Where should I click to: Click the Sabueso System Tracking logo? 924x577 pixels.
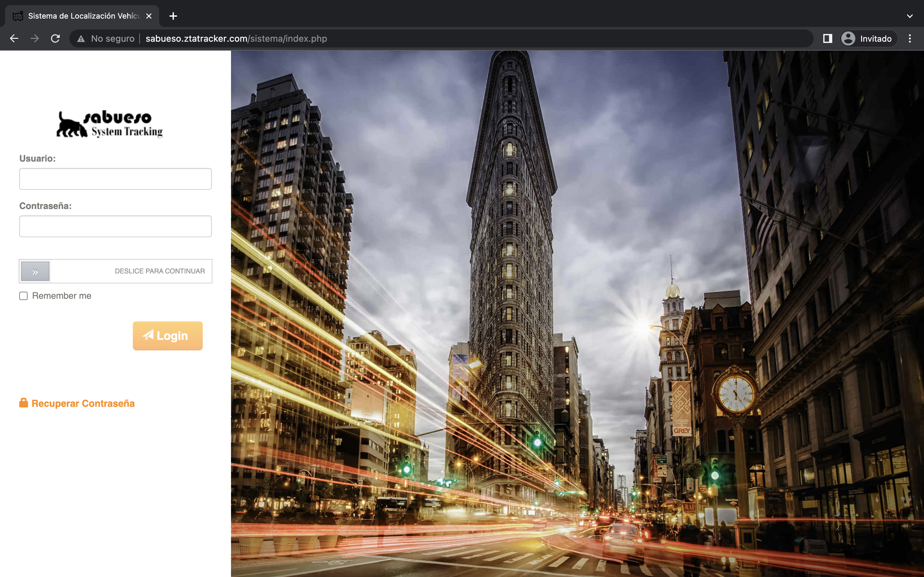pyautogui.click(x=110, y=124)
